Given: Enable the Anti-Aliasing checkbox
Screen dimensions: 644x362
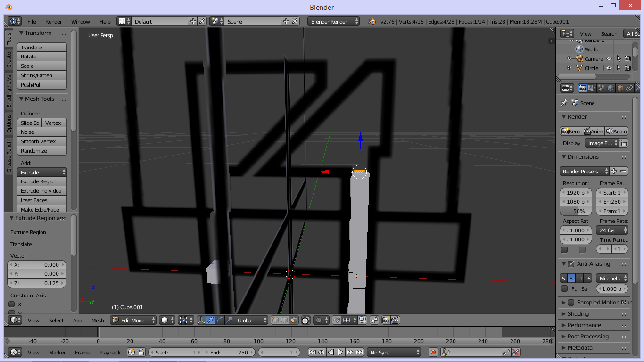Looking at the screenshot, I should point(571,263).
